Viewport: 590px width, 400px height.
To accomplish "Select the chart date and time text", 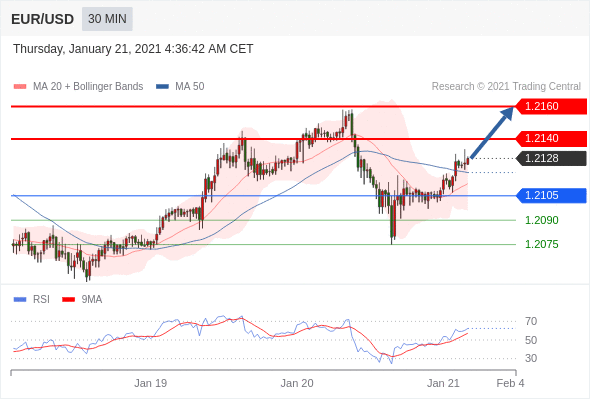I will (x=133, y=49).
